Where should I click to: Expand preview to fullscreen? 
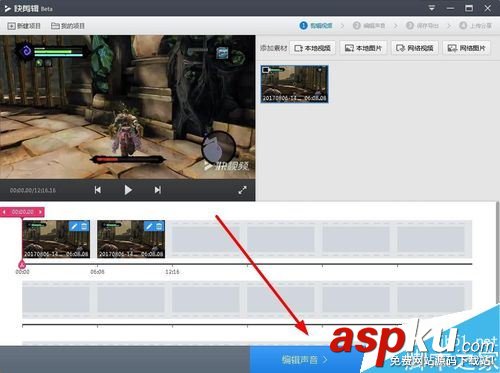[x=243, y=190]
